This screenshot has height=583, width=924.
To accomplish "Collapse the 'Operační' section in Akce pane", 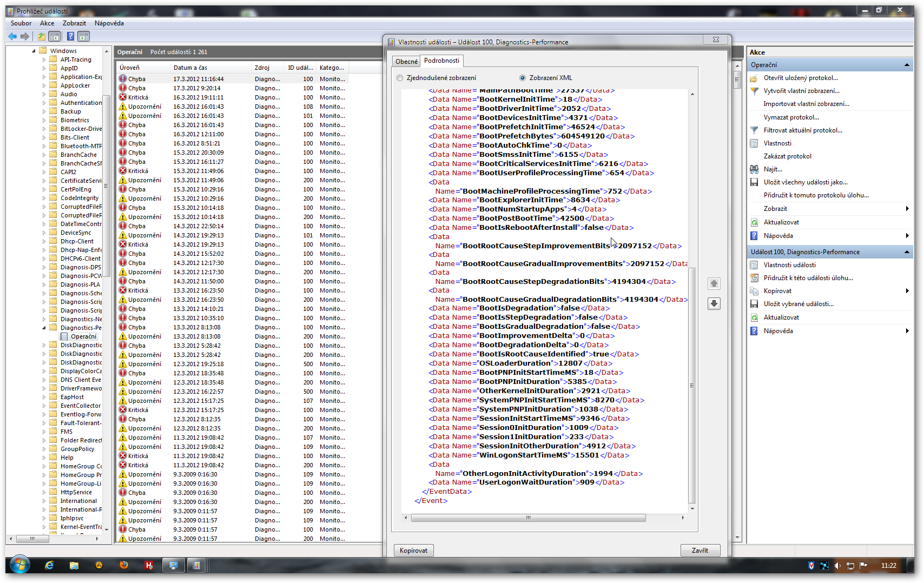I will tap(907, 65).
